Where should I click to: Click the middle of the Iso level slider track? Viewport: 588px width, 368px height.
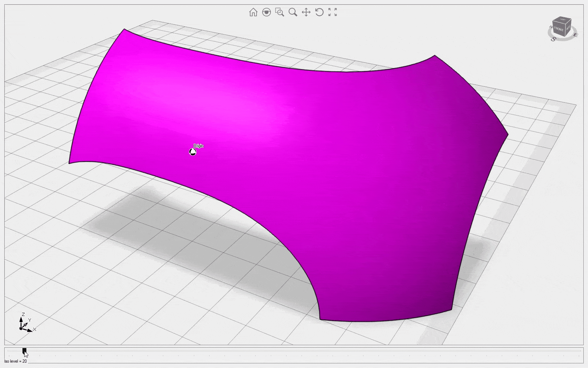coord(294,351)
